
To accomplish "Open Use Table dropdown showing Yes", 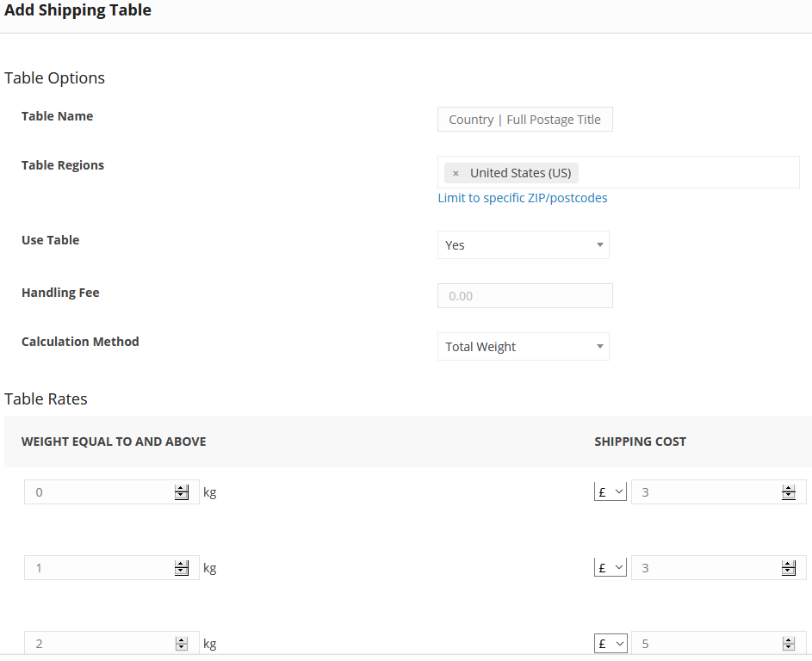I will tap(523, 244).
